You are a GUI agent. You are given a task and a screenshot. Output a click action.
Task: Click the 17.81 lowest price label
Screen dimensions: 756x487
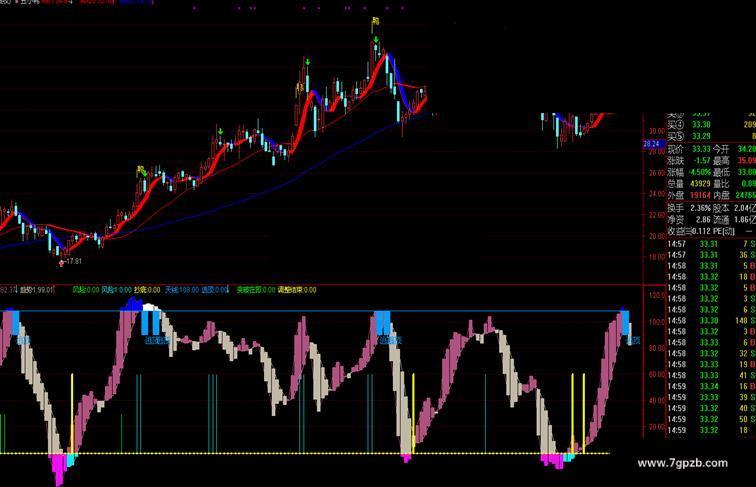pos(74,261)
